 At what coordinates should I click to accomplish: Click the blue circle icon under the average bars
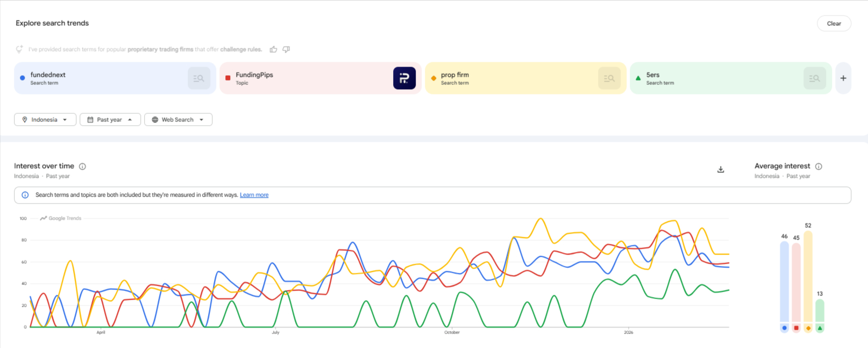point(784,328)
